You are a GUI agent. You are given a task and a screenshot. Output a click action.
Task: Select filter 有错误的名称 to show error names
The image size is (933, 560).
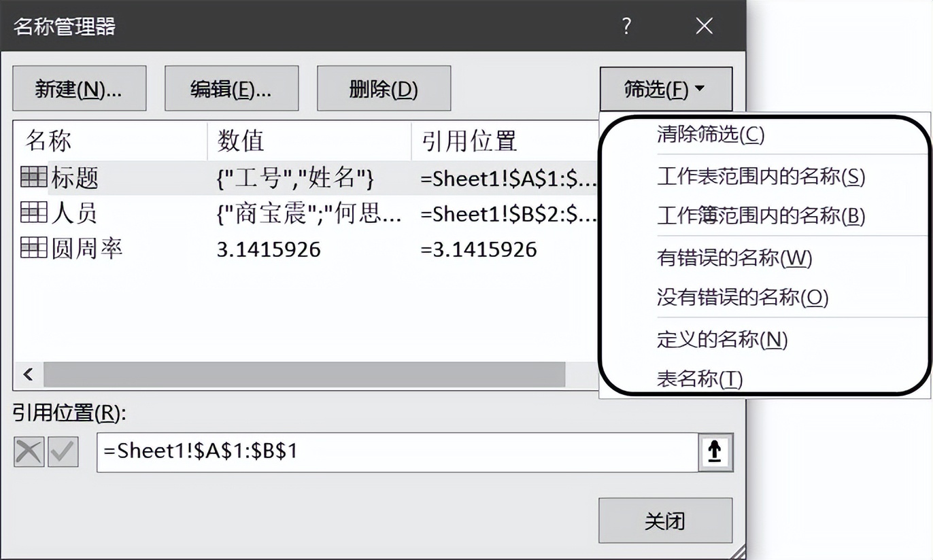tap(734, 258)
